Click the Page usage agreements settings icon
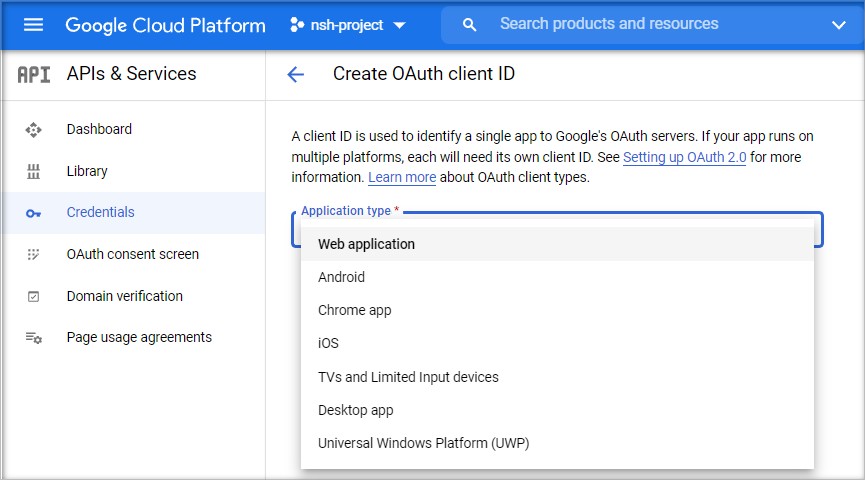The width and height of the screenshot is (865, 480). [x=34, y=338]
